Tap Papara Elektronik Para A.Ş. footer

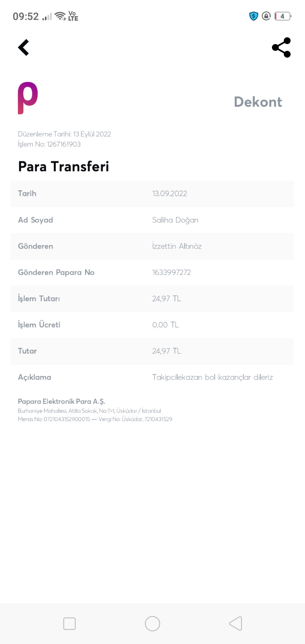(61, 401)
